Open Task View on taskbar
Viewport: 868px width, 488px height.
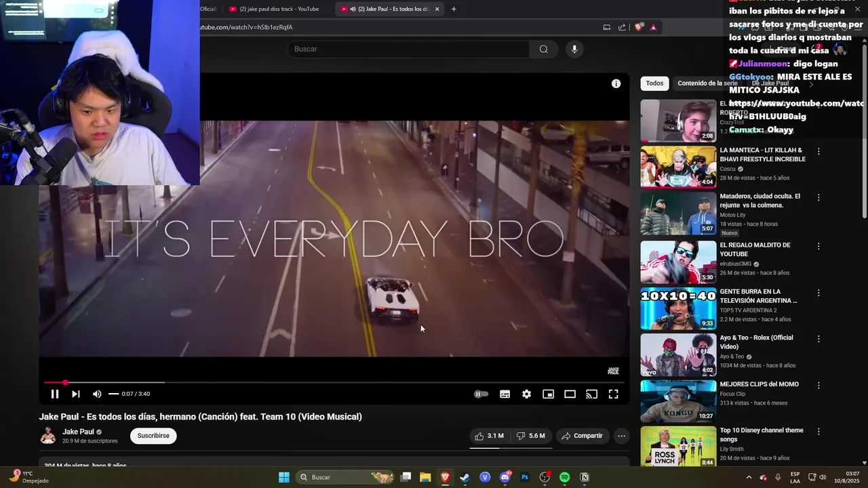pyautogui.click(x=406, y=477)
